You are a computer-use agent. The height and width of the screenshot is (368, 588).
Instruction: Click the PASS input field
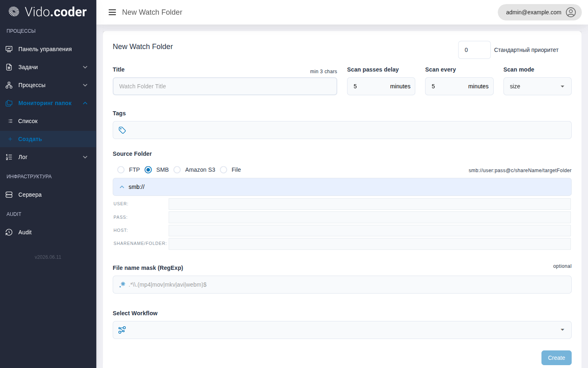(x=370, y=217)
